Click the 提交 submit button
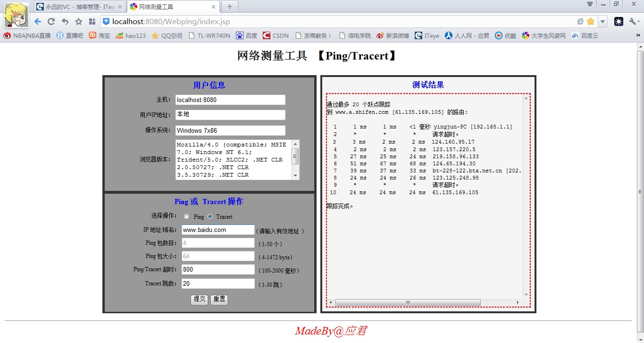Image resolution: width=644 pixels, height=343 pixels. [200, 299]
